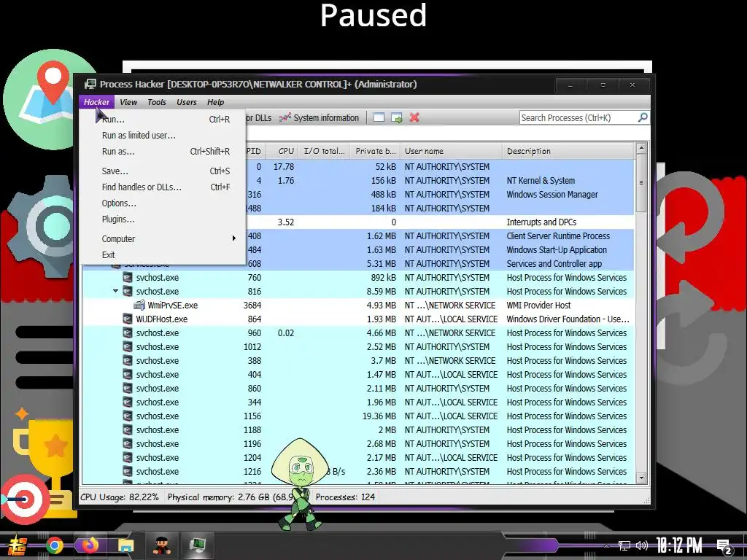Collapse the svchost.exe 816 tree node
This screenshot has height=560, width=747.
pyautogui.click(x=115, y=291)
